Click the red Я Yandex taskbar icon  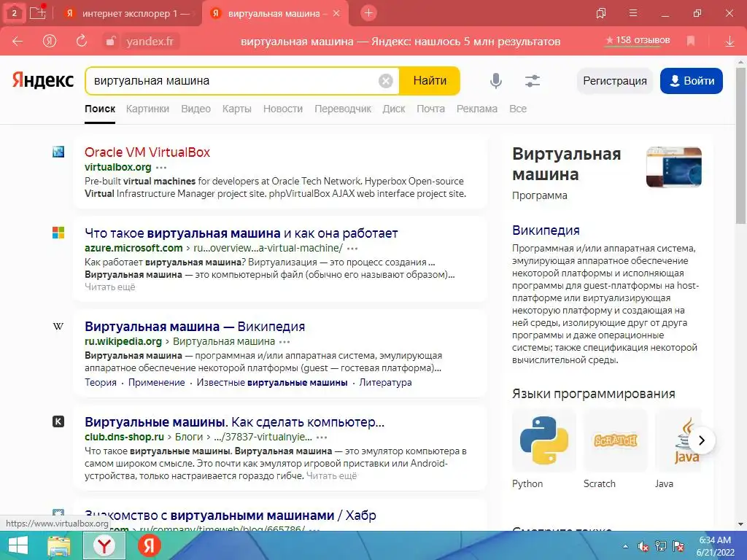tap(149, 545)
